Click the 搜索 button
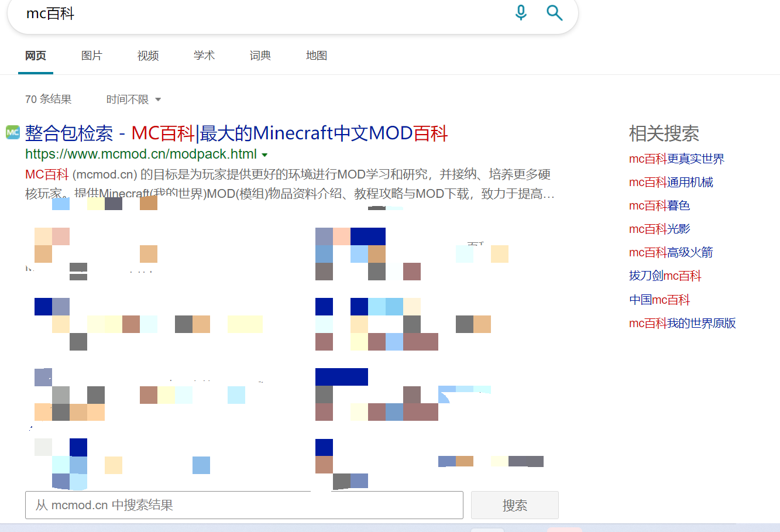Screen dimensions: 780x532 (x=515, y=505)
